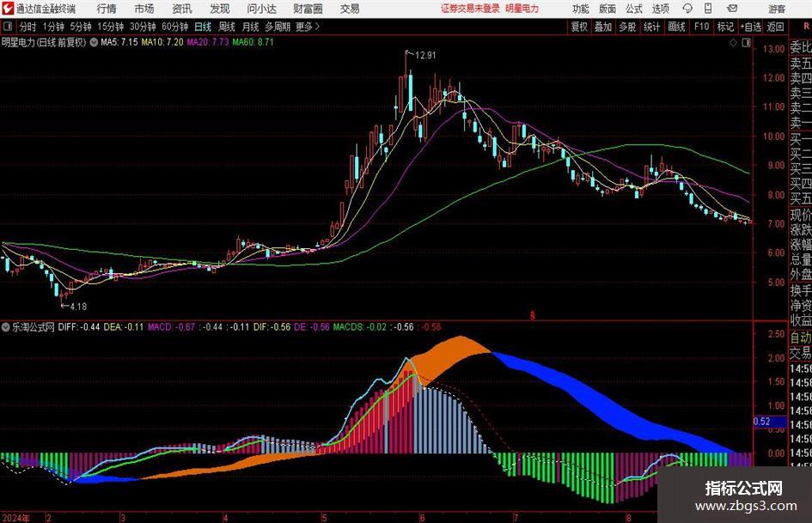The height and width of the screenshot is (523, 812).
Task: Click the red S marker on main chart
Action: (x=533, y=315)
